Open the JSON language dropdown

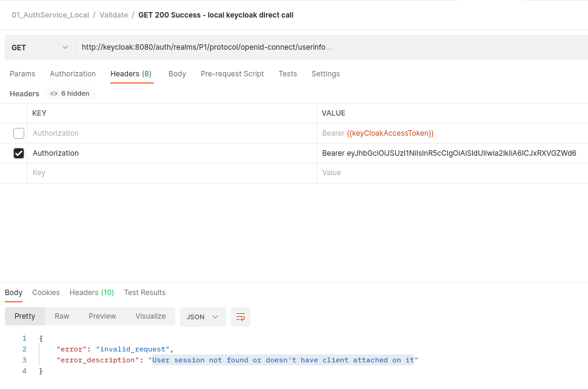click(202, 317)
